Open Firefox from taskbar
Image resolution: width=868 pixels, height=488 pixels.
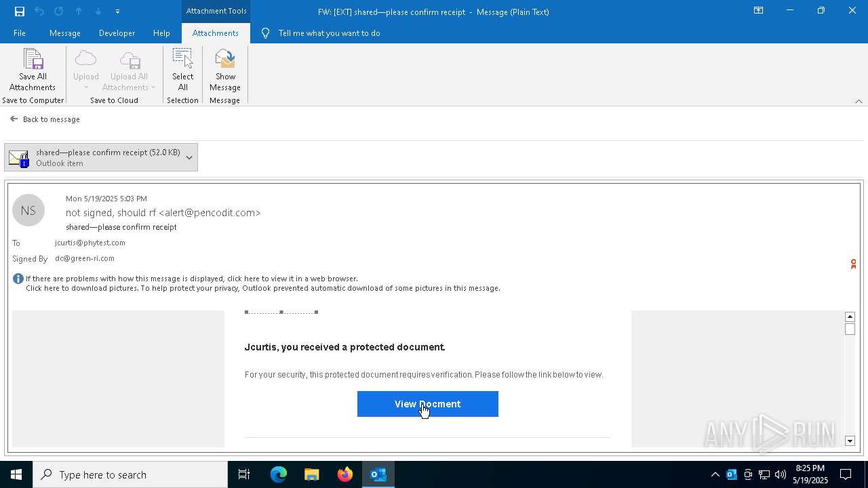[345, 474]
